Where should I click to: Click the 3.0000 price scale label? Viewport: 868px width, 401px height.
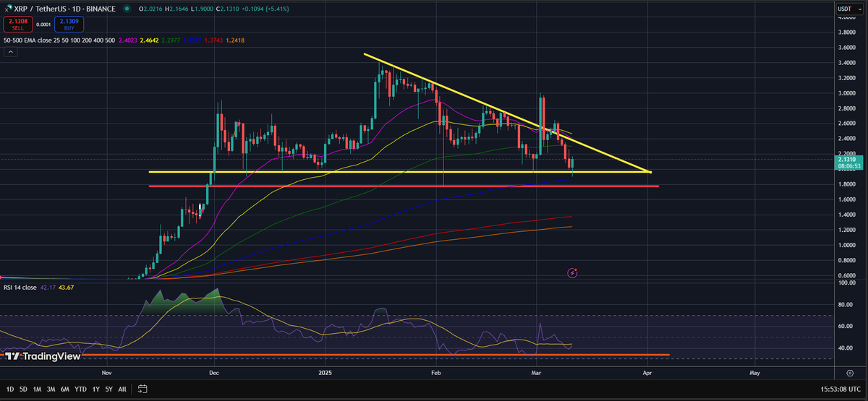pyautogui.click(x=846, y=93)
